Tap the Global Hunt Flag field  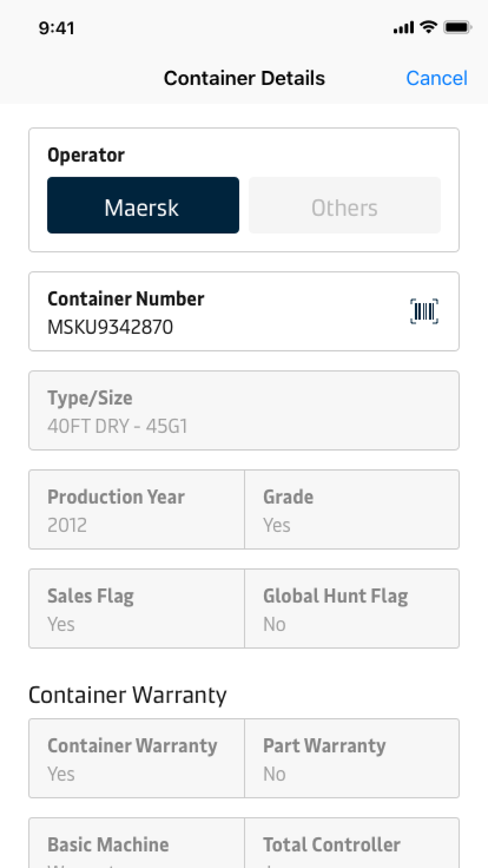click(351, 609)
